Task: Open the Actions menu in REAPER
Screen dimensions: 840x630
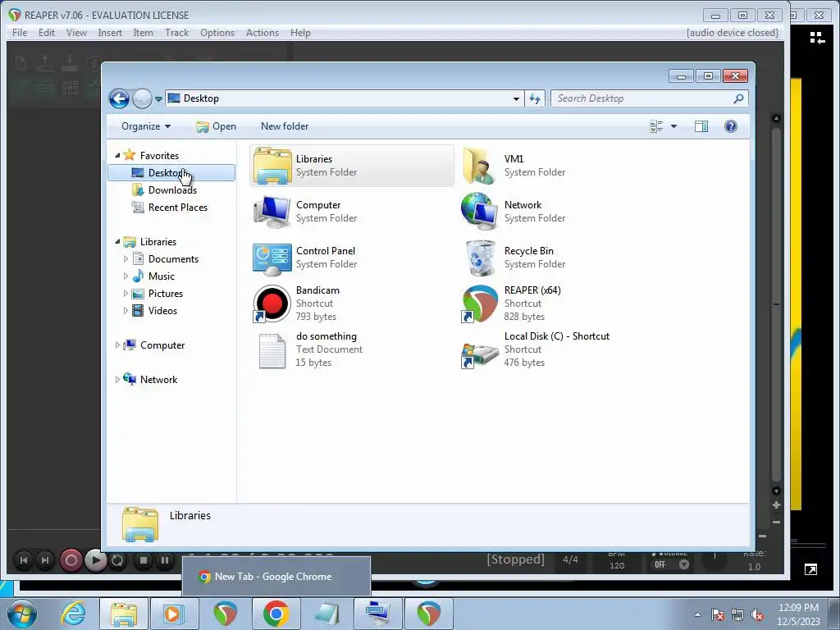Action: [x=262, y=33]
